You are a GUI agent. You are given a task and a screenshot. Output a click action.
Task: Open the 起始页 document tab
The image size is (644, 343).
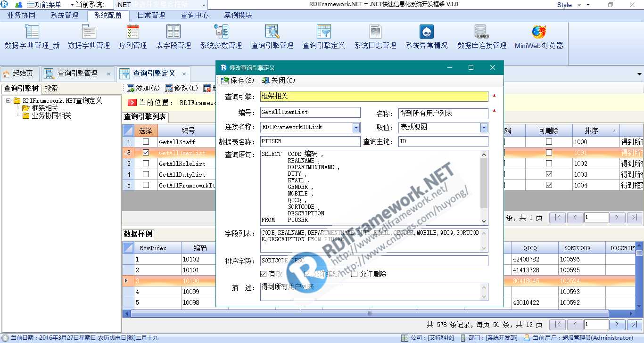[19, 73]
